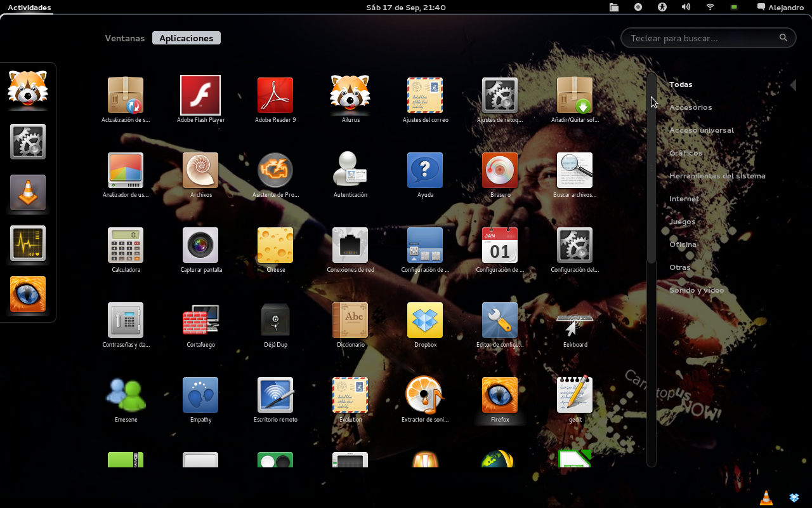The image size is (812, 508).
Task: Click the VLC tray icon
Action: point(766,497)
